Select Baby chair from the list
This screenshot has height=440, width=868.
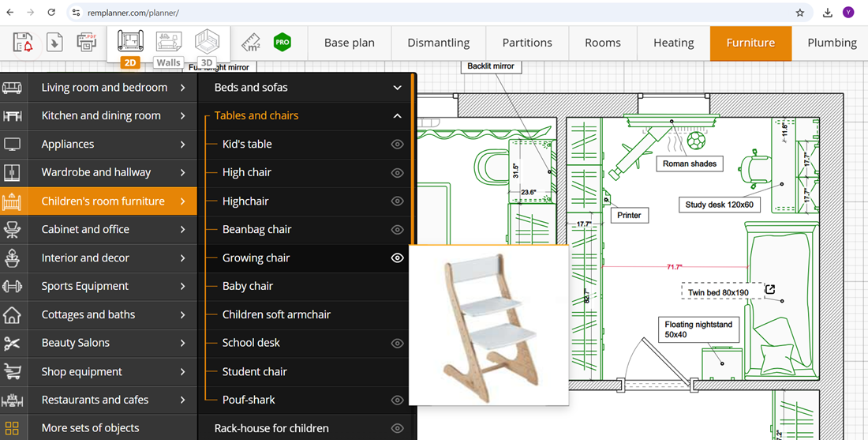(248, 287)
